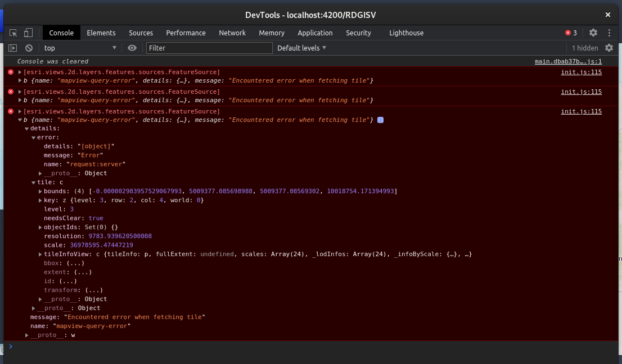Open DevTools settings gear in tab bar
This screenshot has height=364, width=622.
click(593, 33)
